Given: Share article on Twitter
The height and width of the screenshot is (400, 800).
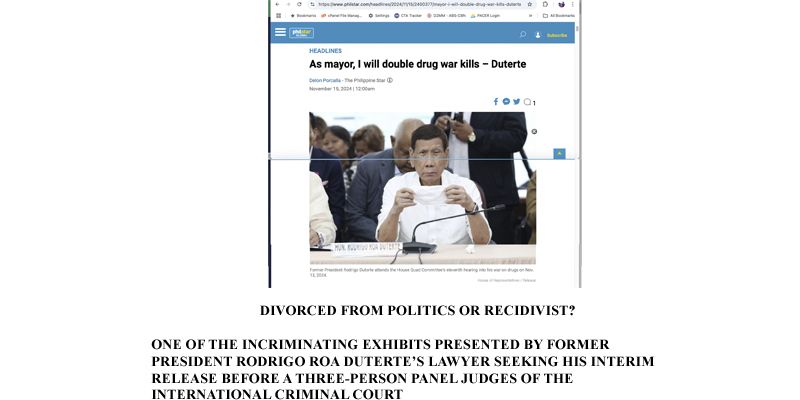Looking at the screenshot, I should click(516, 102).
